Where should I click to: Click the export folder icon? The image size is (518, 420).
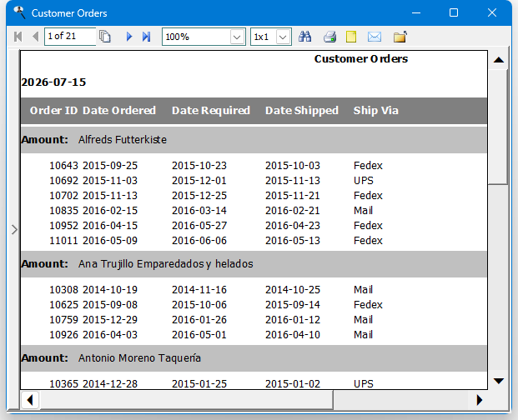pos(400,37)
